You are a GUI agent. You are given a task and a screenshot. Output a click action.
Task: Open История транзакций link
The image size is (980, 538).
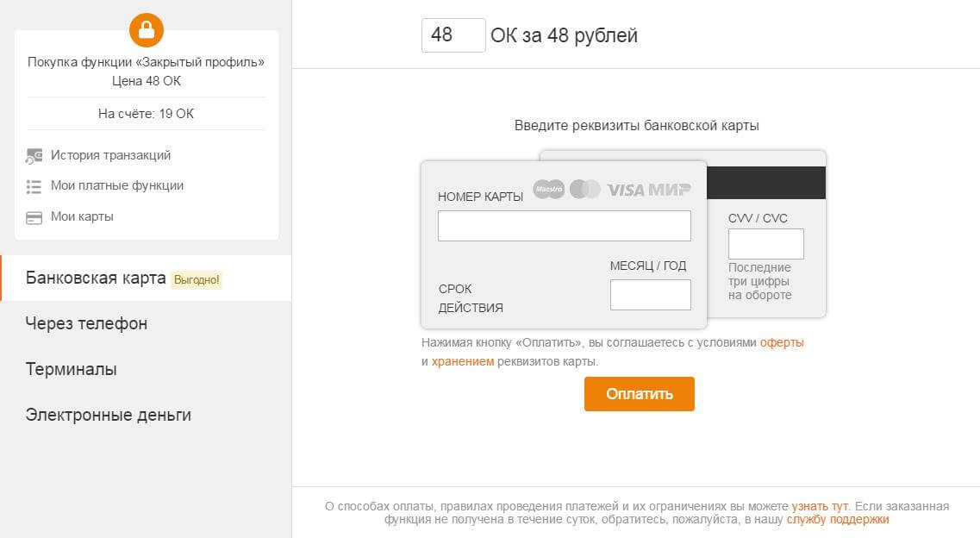[x=110, y=155]
